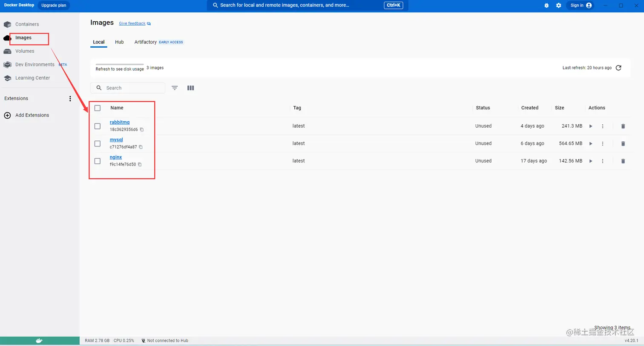
Task: Sort by the Name column header
Action: (x=117, y=108)
